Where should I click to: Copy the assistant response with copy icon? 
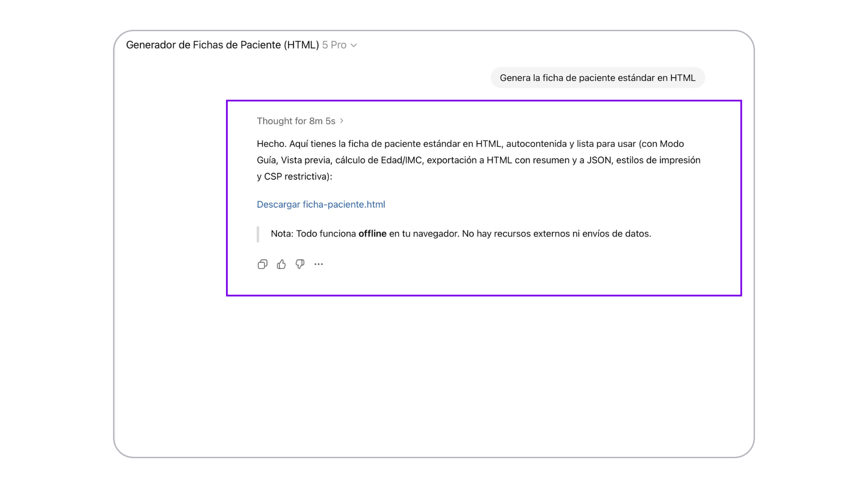click(x=262, y=264)
